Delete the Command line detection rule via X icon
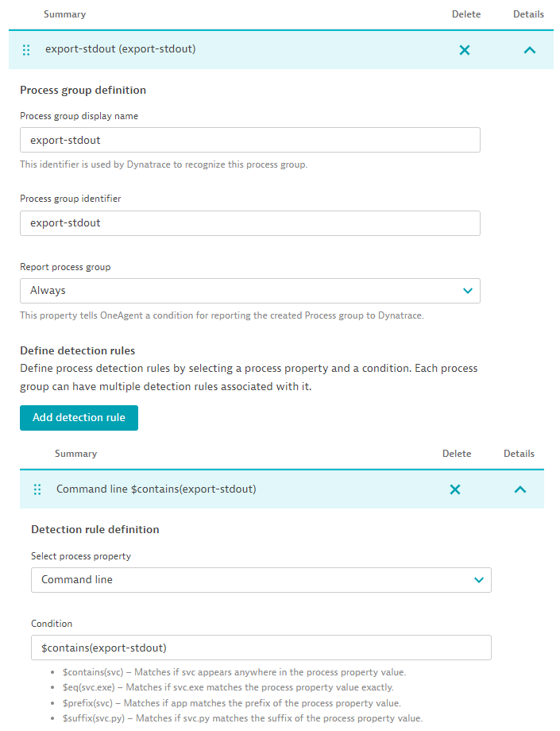The width and height of the screenshot is (560, 731). click(455, 489)
